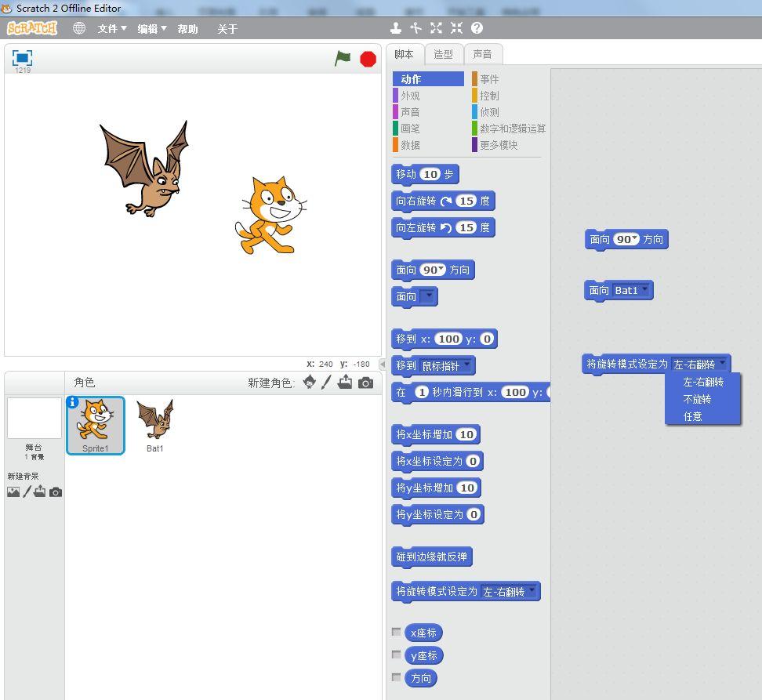Click degrees value in 向左旋转 block
The width and height of the screenshot is (762, 700).
pos(466,227)
